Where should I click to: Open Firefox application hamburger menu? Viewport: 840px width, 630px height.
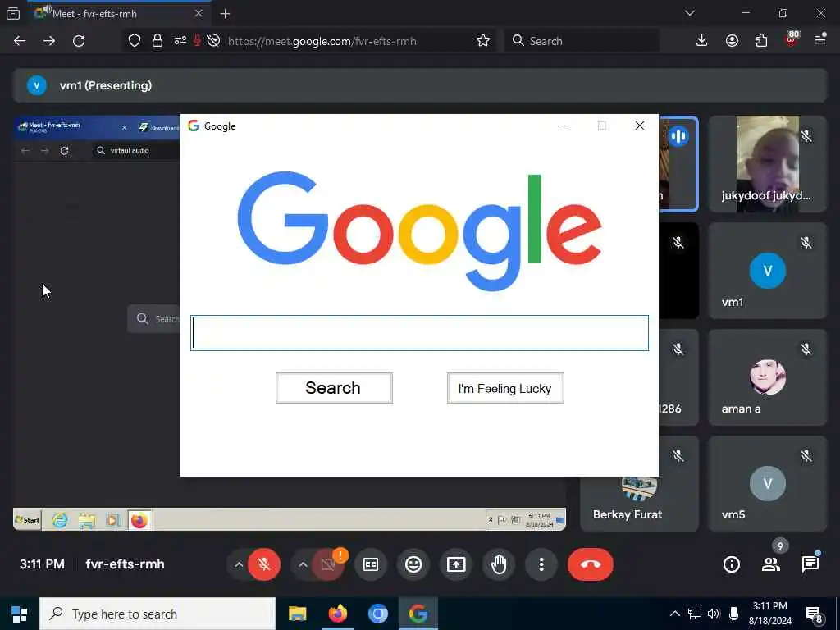820,41
